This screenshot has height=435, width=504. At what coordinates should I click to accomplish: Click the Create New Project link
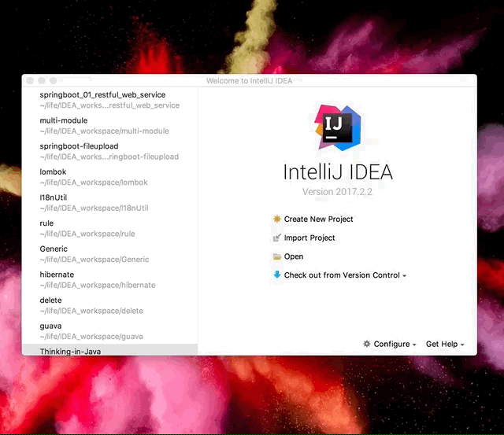tap(318, 219)
